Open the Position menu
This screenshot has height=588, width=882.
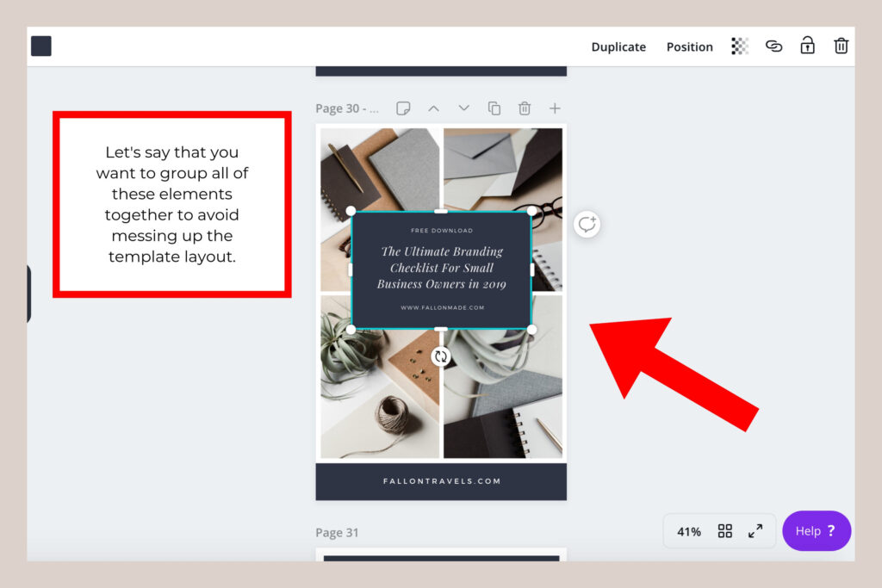coord(690,47)
